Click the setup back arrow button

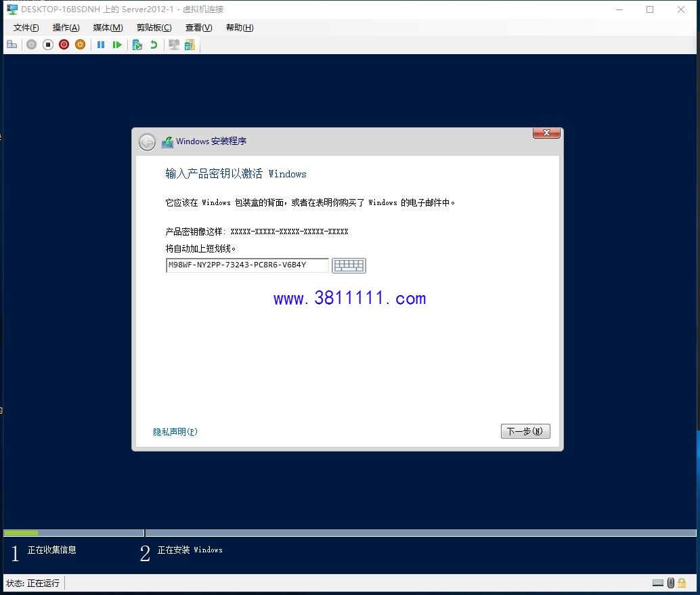(x=147, y=142)
